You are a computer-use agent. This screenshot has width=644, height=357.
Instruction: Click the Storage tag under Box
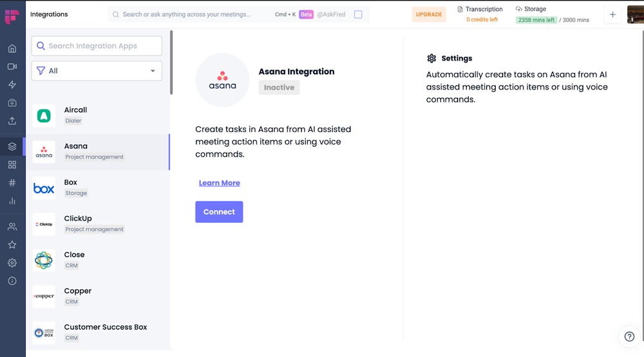[76, 193]
